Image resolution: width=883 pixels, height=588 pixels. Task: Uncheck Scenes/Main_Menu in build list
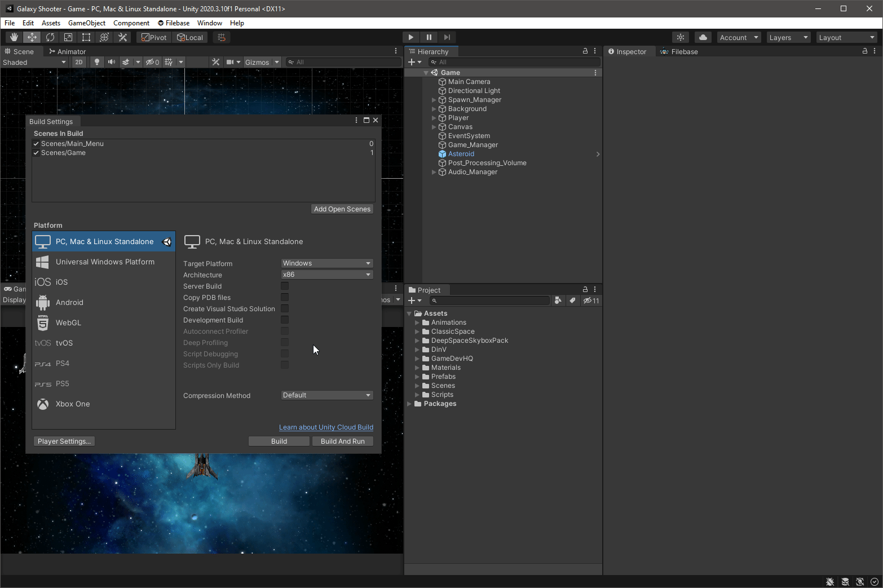click(36, 144)
